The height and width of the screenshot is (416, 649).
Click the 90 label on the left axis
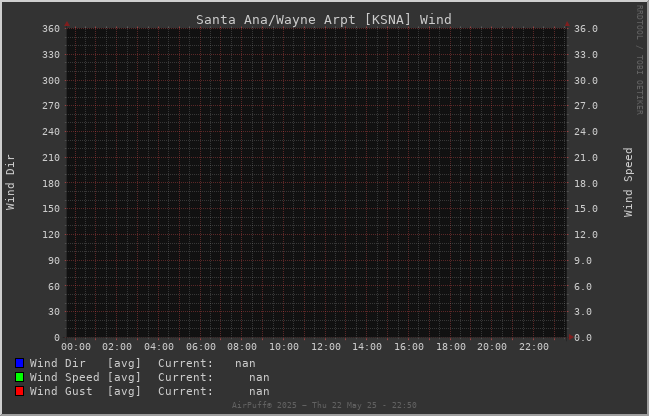54,261
